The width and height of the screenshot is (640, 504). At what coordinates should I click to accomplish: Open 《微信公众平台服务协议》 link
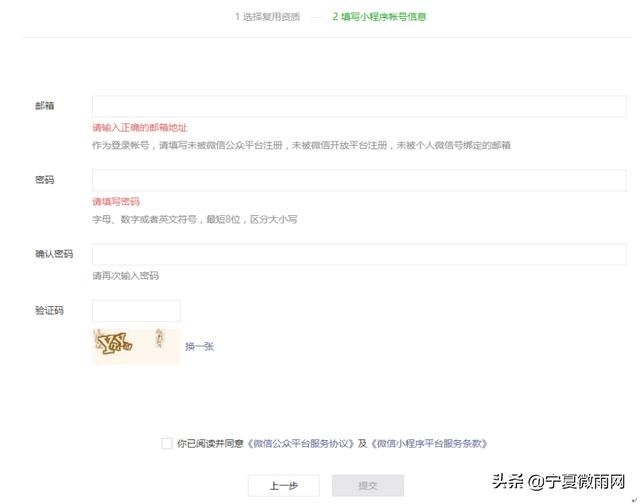pos(300,443)
